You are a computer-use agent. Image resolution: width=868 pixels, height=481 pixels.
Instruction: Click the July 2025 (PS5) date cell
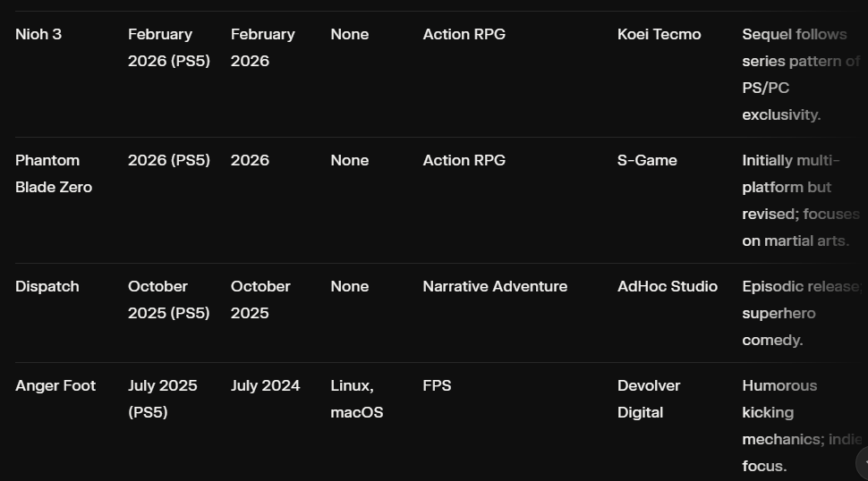[162, 399]
